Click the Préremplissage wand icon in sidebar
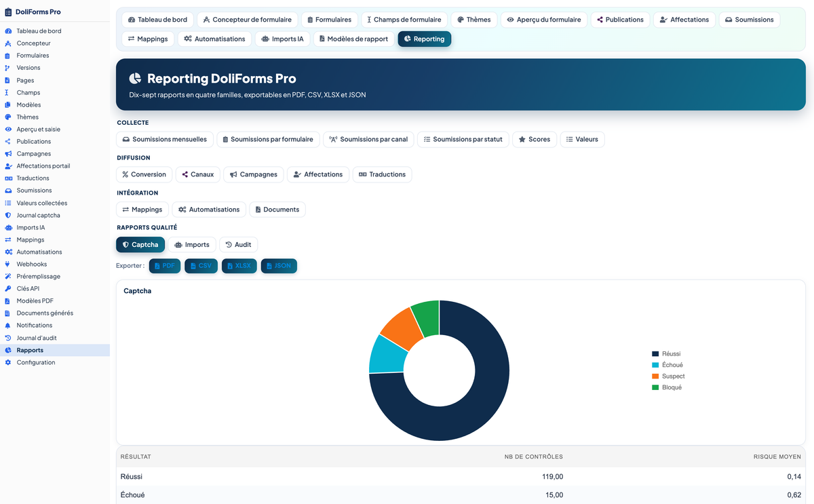Image resolution: width=814 pixels, height=504 pixels. [x=8, y=276]
